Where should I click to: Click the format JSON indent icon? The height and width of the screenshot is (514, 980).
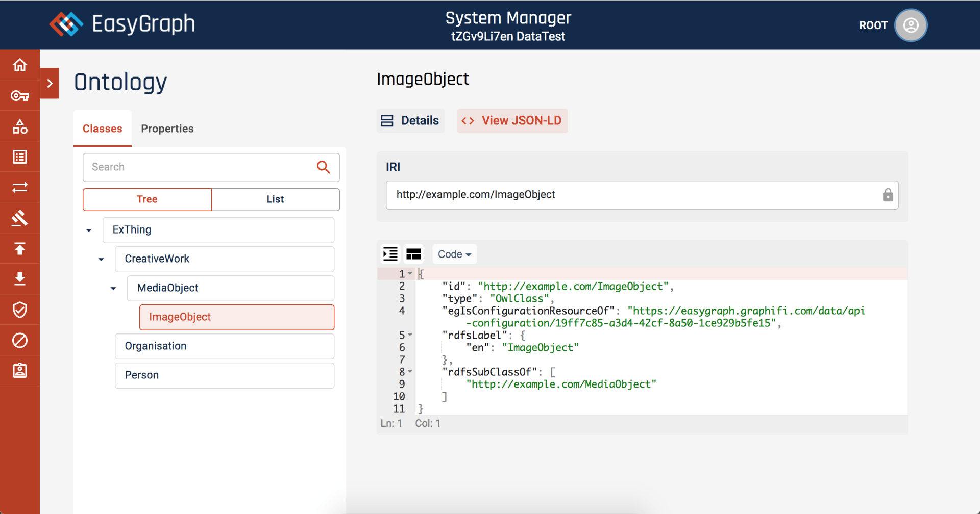point(390,254)
